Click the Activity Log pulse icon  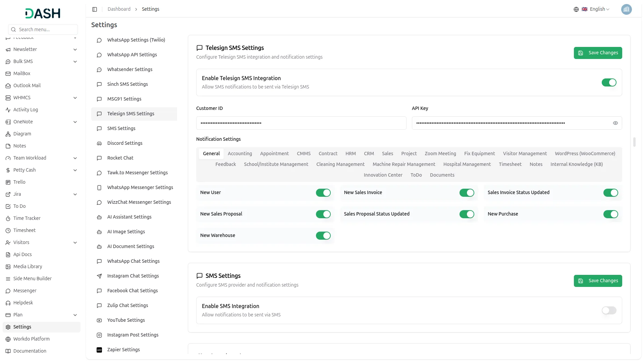[x=8, y=110]
